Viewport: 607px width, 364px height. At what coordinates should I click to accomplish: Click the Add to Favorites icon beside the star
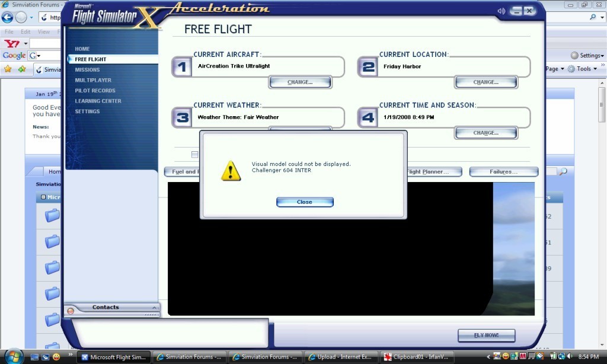pyautogui.click(x=22, y=69)
